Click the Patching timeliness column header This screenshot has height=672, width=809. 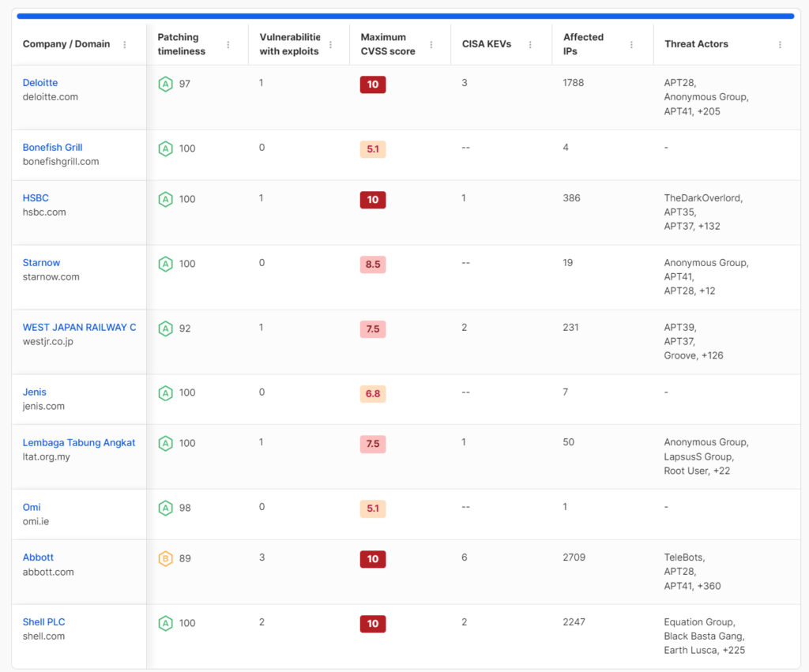pos(182,44)
